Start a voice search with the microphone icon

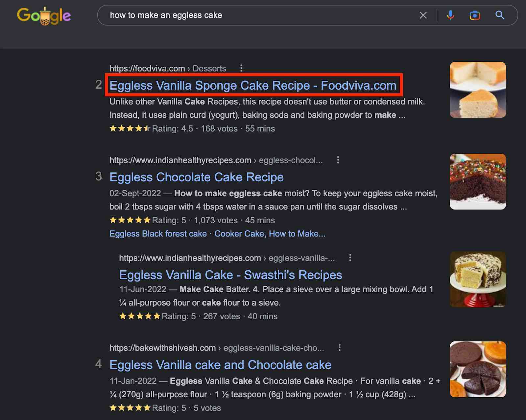pos(450,15)
